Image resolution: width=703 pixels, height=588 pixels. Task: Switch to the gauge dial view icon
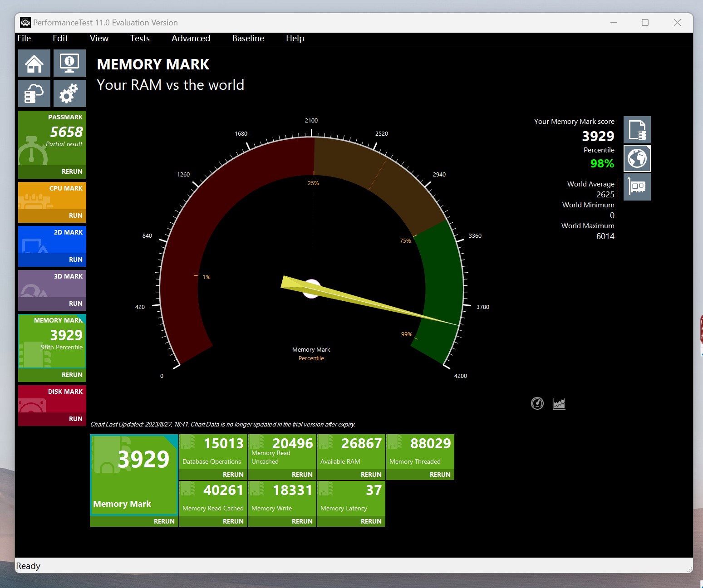click(537, 403)
